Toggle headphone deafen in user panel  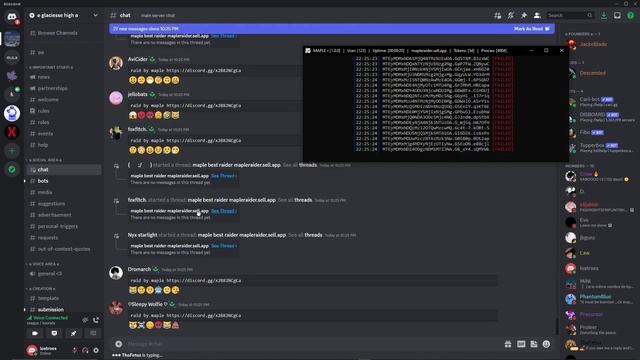click(85, 350)
